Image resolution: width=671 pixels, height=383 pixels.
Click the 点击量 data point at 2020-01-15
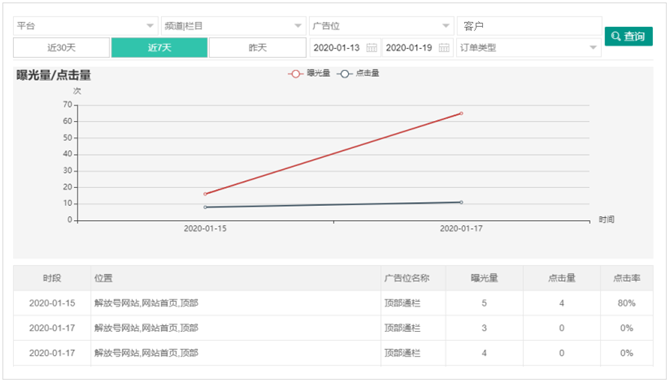pyautogui.click(x=205, y=207)
